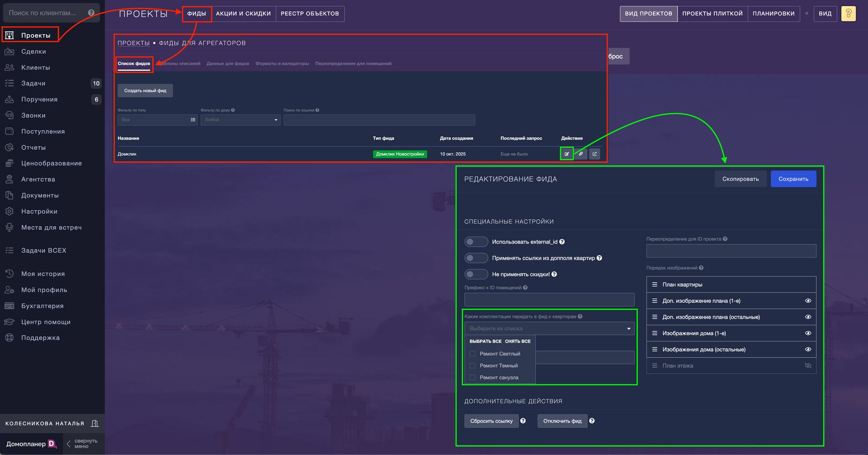This screenshot has height=455, width=868.
Task: Enable the Использовать external_id switch
Action: coord(476,242)
